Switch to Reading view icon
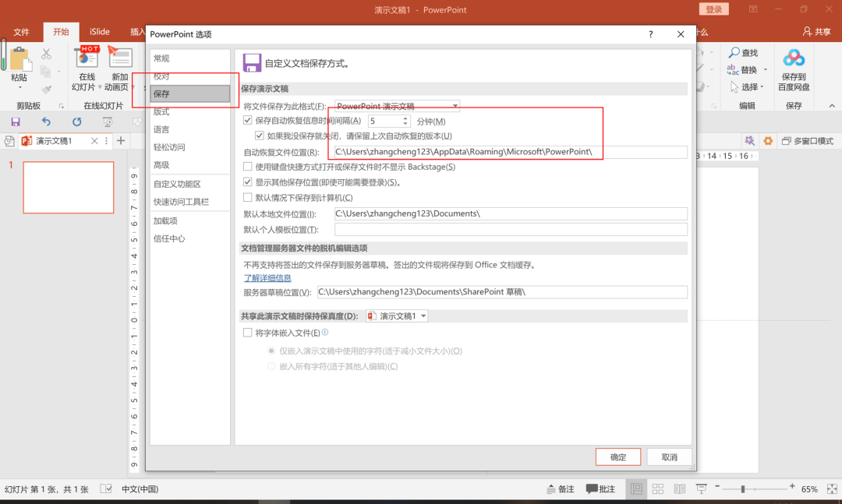The image size is (842, 504). 679,489
